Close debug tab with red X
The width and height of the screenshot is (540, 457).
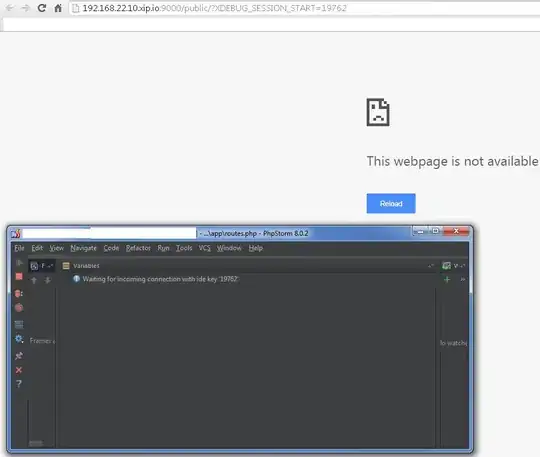[19, 370]
